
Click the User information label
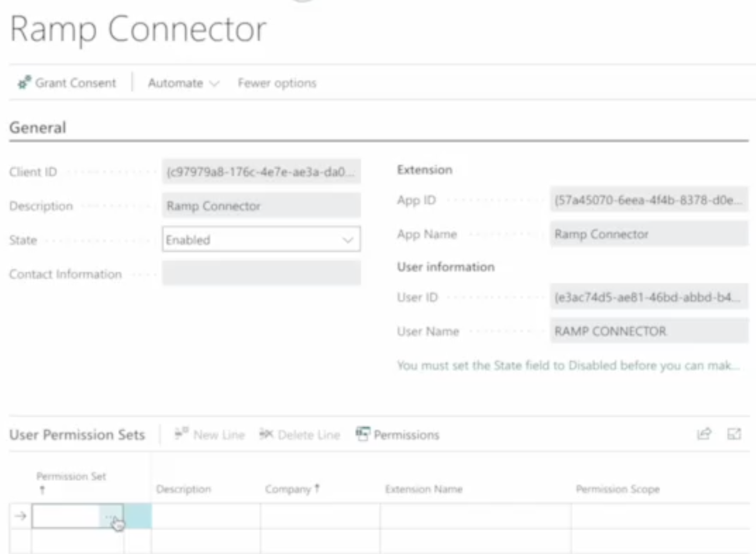pos(446,267)
